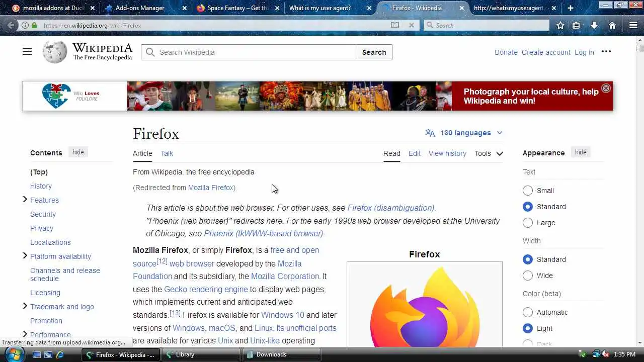This screenshot has width=644, height=362.
Task: Click the Search Wikipedia input field
Action: 249,52
